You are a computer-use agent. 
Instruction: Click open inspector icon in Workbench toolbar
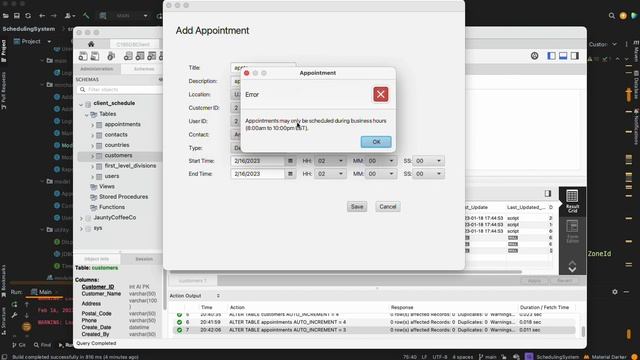(x=111, y=56)
